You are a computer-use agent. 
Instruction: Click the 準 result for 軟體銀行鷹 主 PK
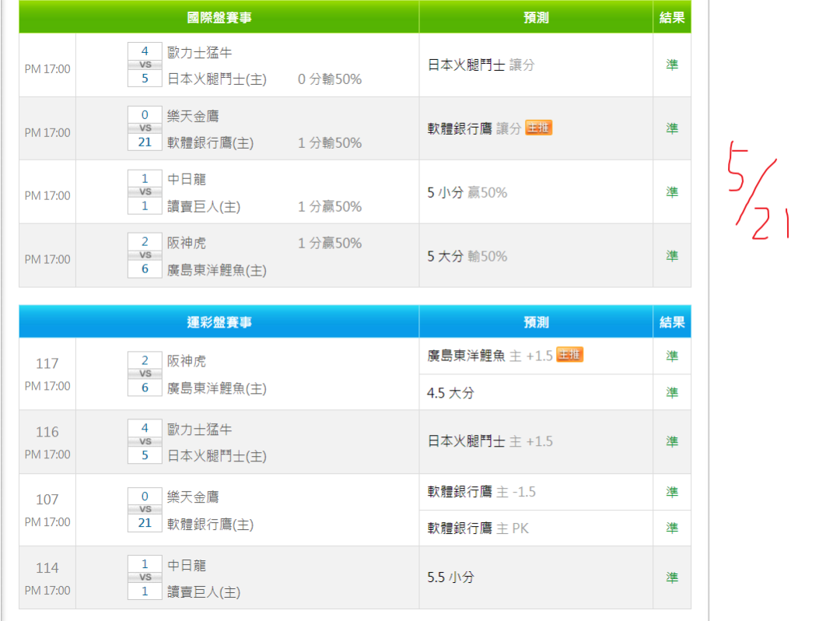click(x=672, y=528)
